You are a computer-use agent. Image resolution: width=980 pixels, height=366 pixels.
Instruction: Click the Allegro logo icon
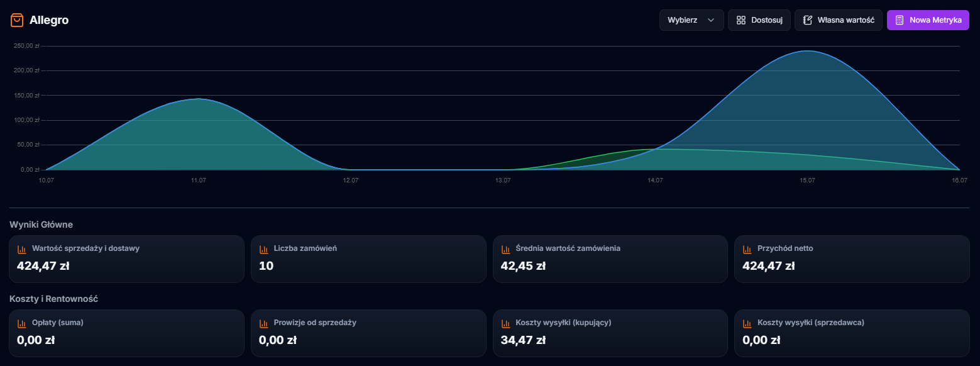pos(16,19)
